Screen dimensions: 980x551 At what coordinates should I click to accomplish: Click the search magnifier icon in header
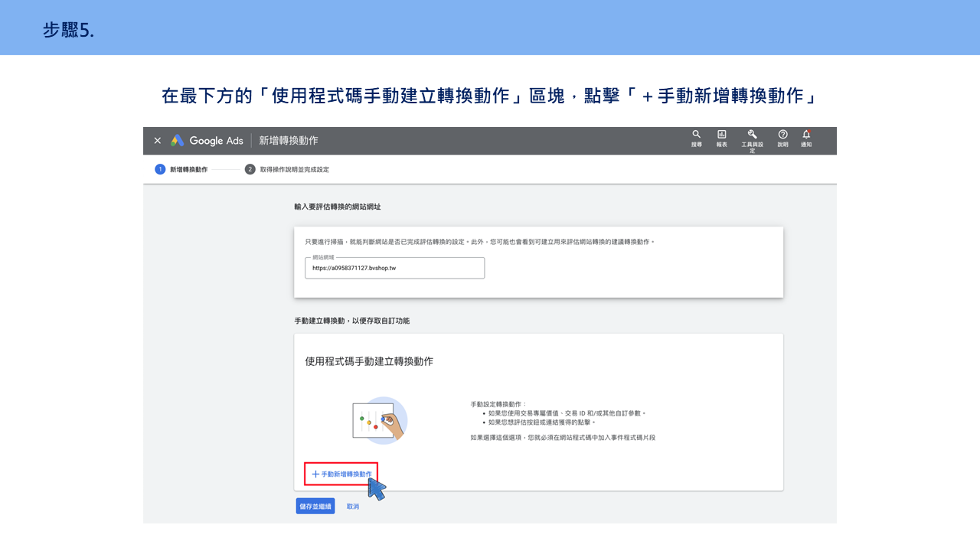[x=696, y=135]
